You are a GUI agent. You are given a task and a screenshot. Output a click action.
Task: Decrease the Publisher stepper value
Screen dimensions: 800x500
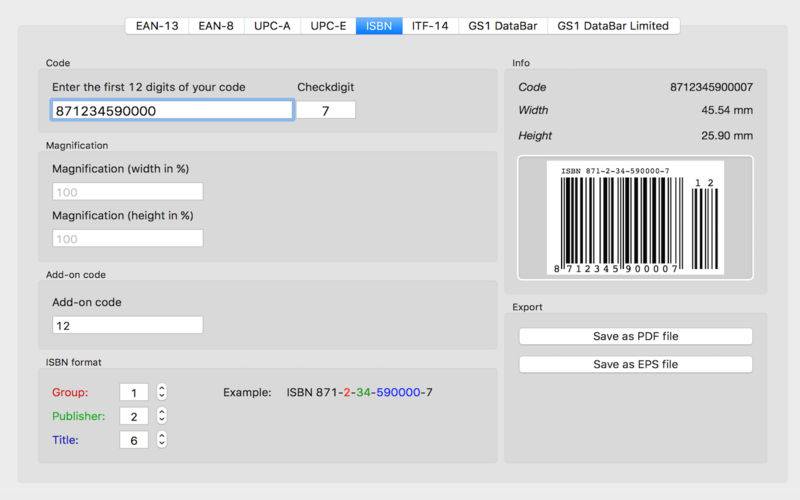(x=162, y=420)
